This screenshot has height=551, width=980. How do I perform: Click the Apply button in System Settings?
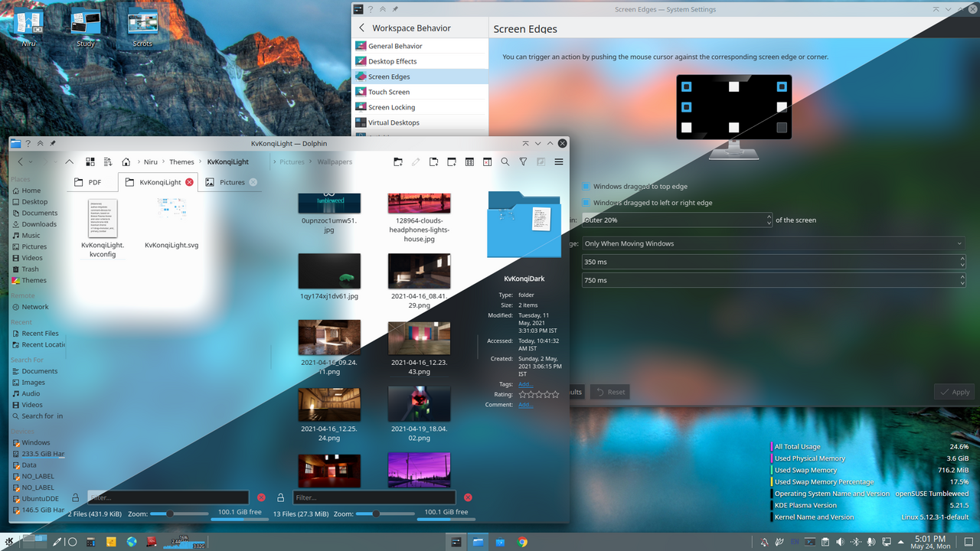tap(954, 392)
